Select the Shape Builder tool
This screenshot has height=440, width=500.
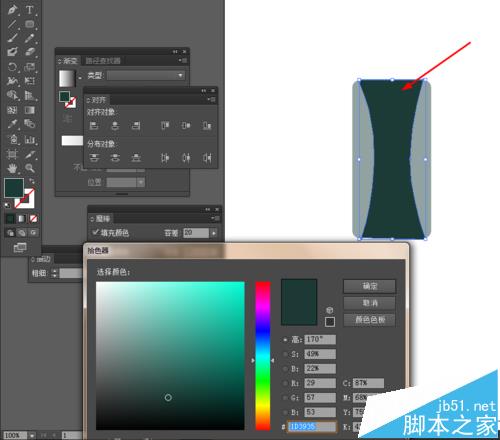[x=12, y=95]
